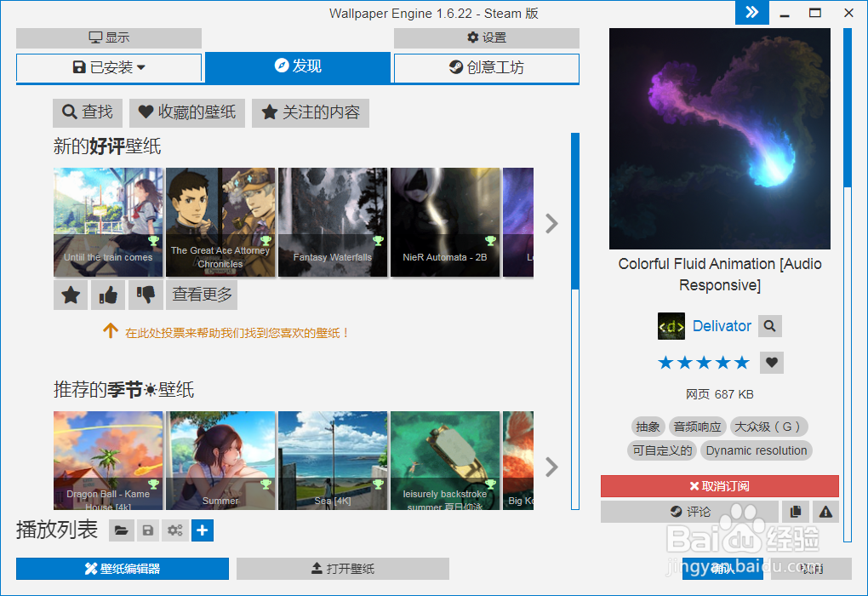Select the Summer girl wallpaper

coord(220,461)
